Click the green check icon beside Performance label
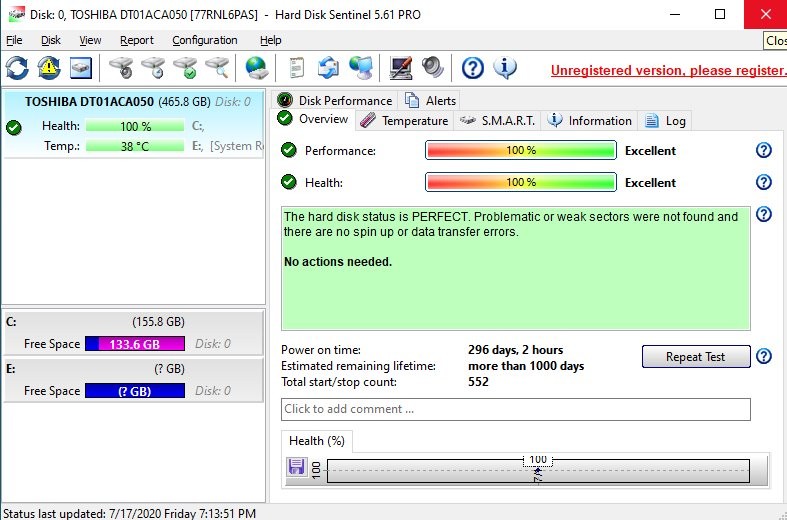This screenshot has width=787, height=520. (289, 150)
